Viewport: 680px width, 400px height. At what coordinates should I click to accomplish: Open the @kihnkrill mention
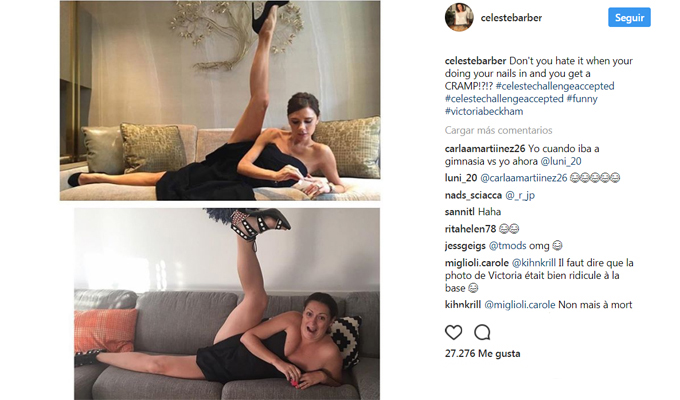[x=534, y=263]
